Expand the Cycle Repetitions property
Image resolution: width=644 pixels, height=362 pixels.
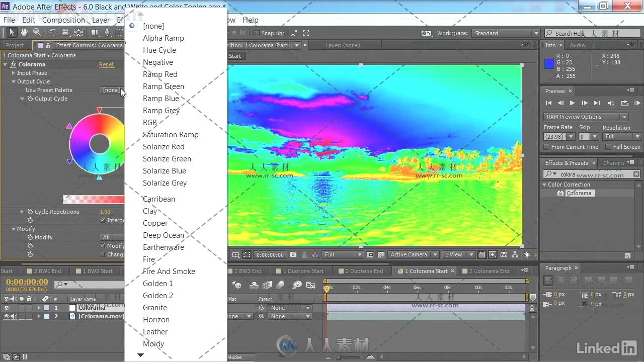tap(22, 212)
